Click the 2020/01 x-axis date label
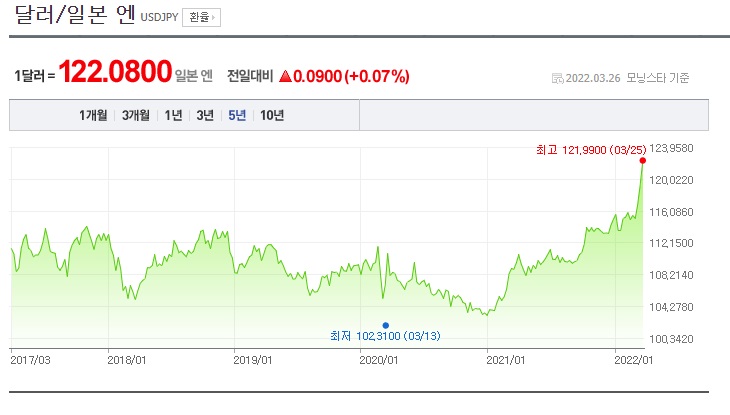 (x=379, y=359)
